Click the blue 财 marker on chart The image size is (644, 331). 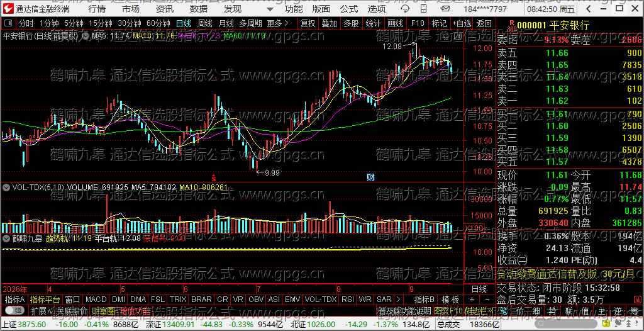click(x=370, y=177)
